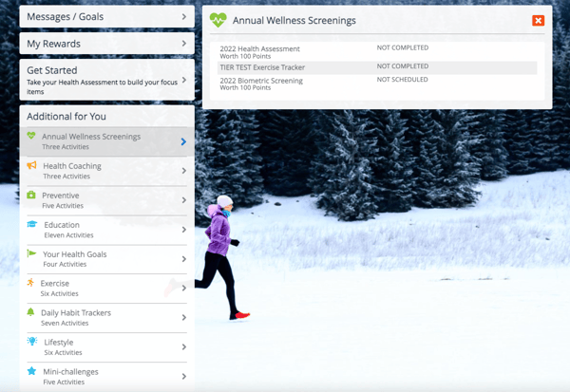
Task: Expand the Mini-challenges row chevron
Action: pyautogui.click(x=184, y=377)
